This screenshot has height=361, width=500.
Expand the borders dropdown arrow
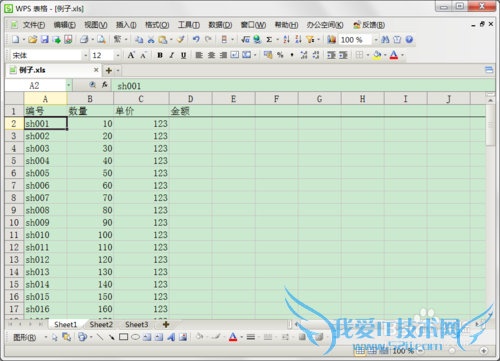pyautogui.click(x=368, y=55)
